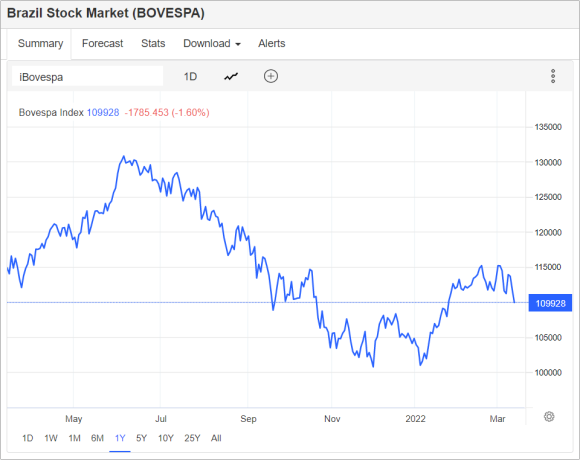Select the All time range
The image size is (580, 460).
pyautogui.click(x=216, y=438)
